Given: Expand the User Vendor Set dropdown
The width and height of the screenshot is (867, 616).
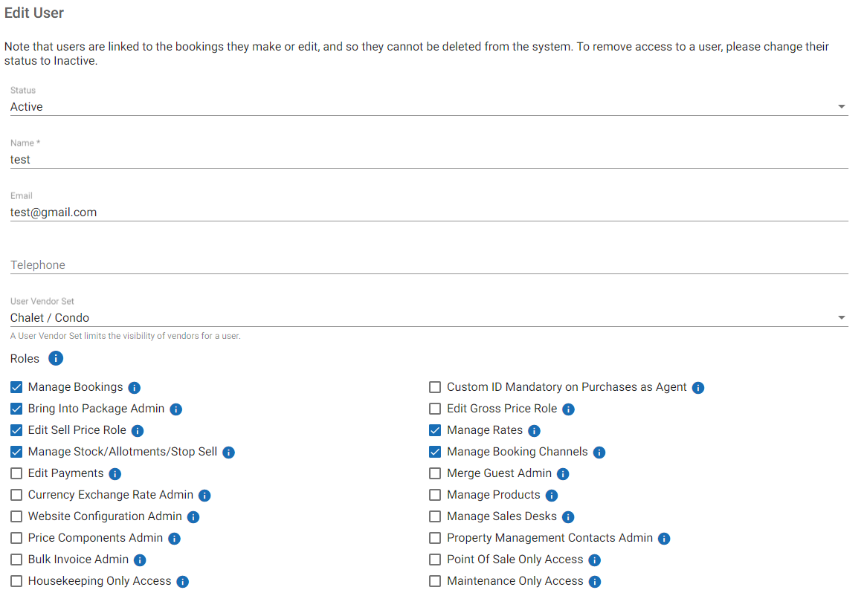Looking at the screenshot, I should [428, 318].
